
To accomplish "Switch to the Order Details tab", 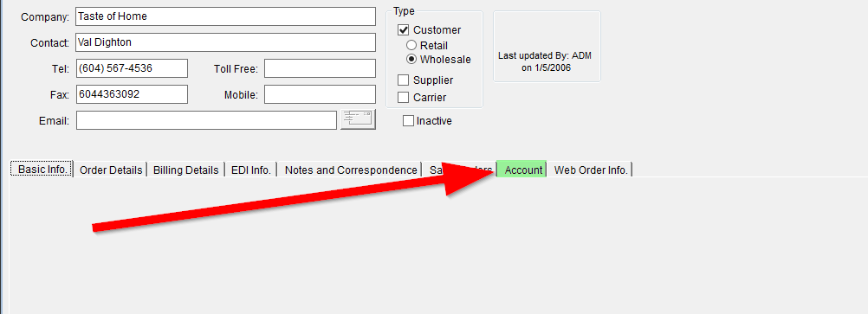I will 110,170.
